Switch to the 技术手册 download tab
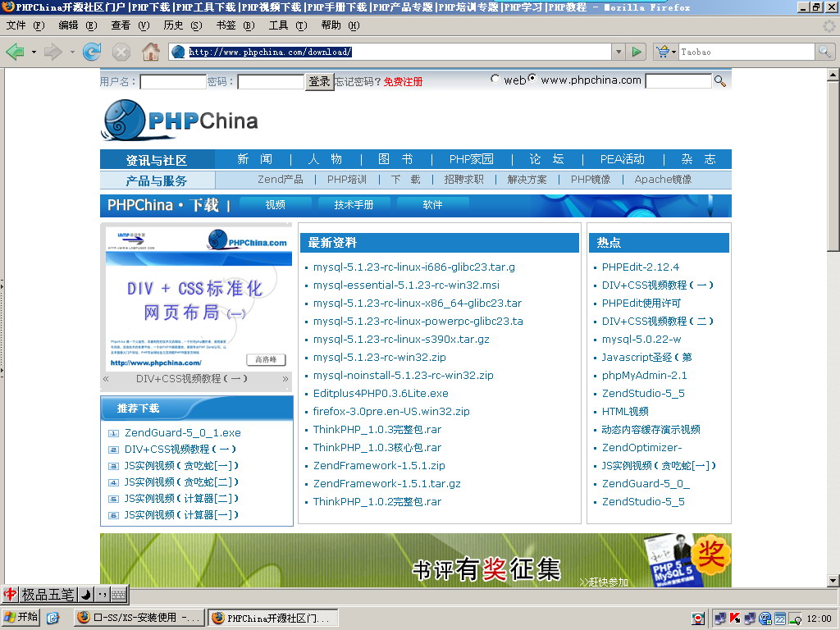This screenshot has width=840, height=630. point(354,204)
